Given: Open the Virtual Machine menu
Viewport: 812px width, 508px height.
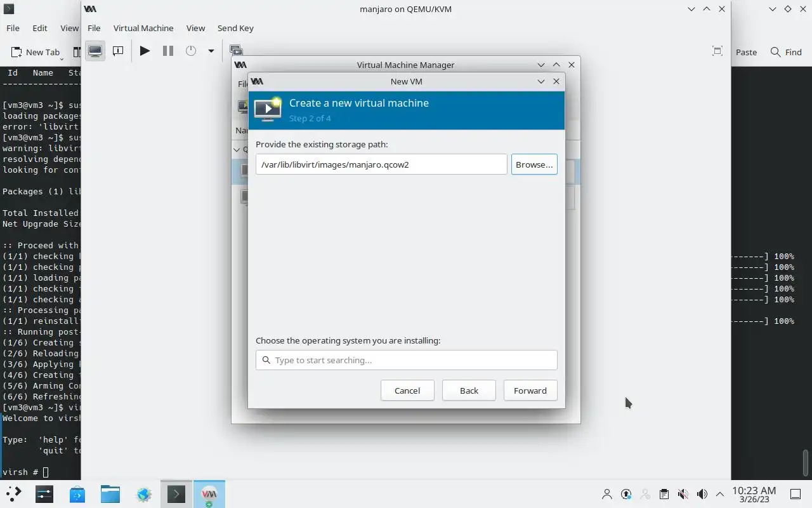Looking at the screenshot, I should 143,28.
